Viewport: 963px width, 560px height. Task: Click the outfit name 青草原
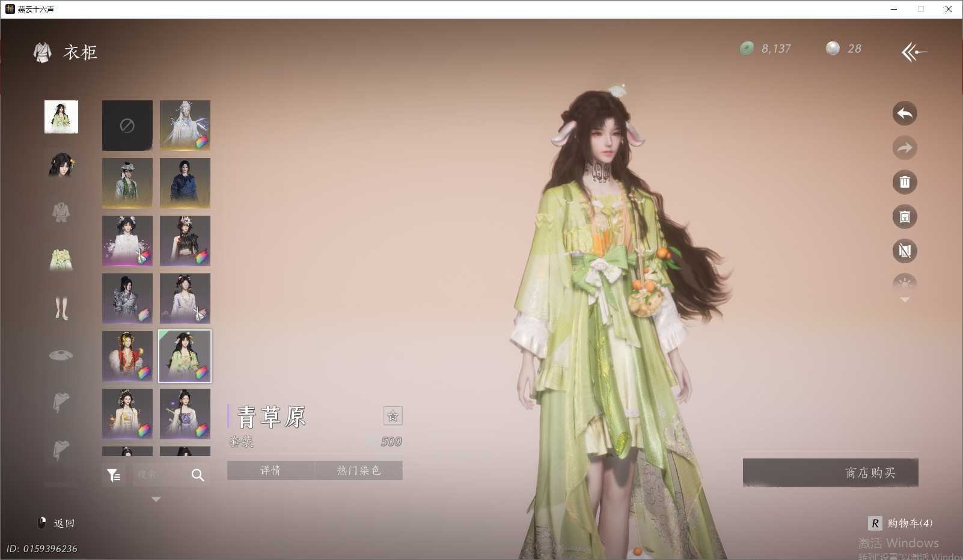272,417
